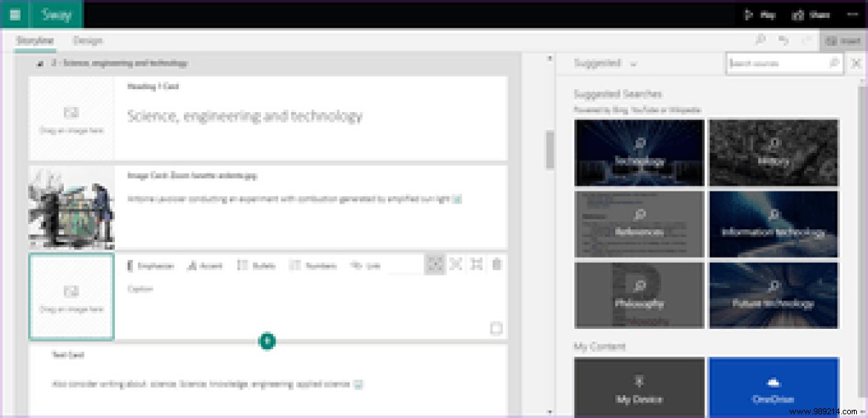868x418 pixels.
Task: Click the Undo arrow icon
Action: (783, 40)
